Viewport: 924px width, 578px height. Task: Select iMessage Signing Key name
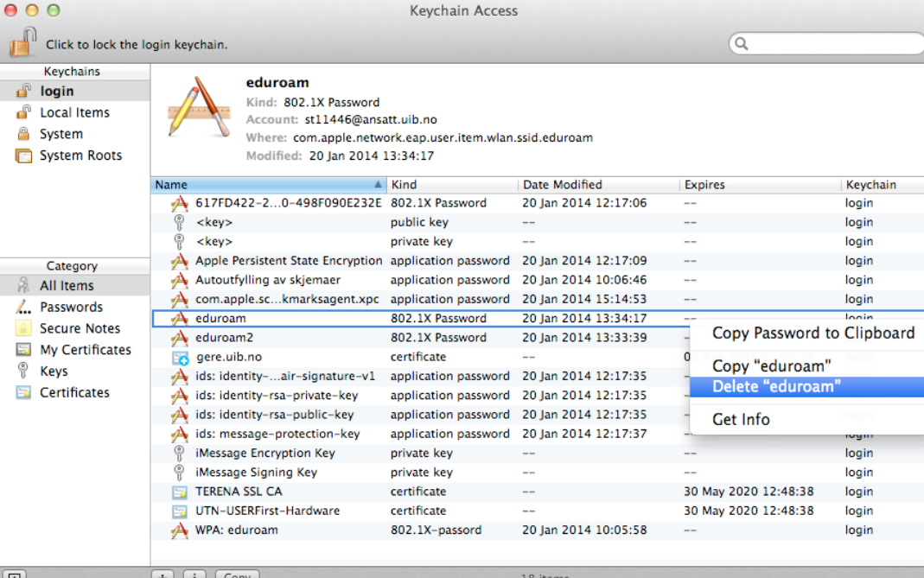(x=257, y=473)
